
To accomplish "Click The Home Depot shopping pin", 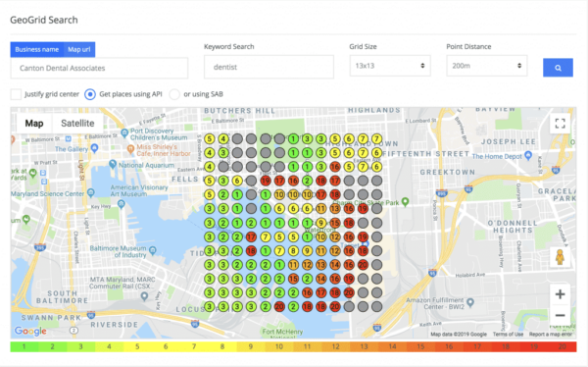I will coord(528,155).
